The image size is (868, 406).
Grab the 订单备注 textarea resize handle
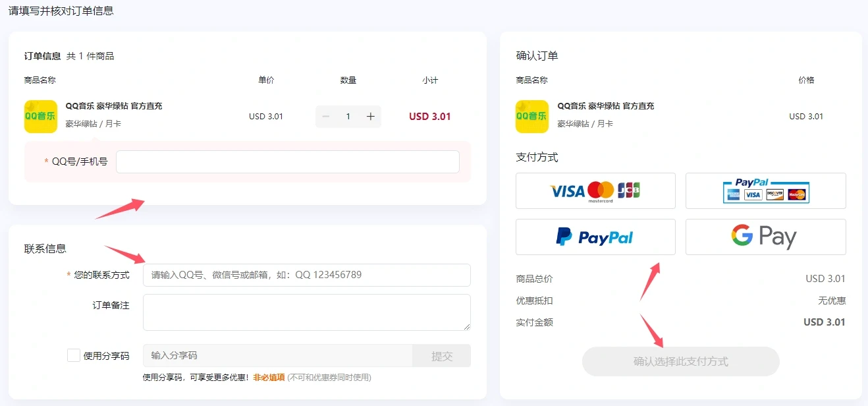pos(467,327)
